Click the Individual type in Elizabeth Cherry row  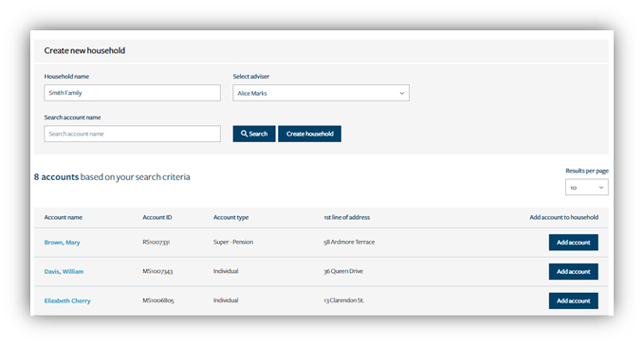click(226, 300)
